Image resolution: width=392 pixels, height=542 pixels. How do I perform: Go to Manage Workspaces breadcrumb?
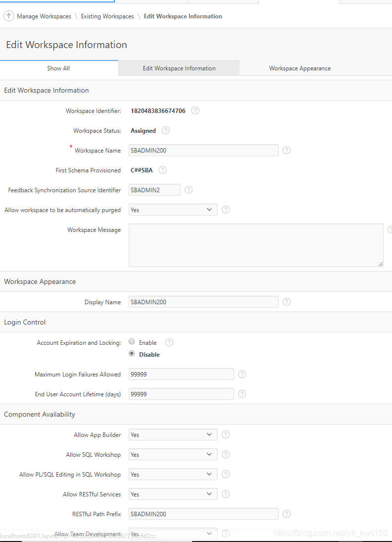44,16
